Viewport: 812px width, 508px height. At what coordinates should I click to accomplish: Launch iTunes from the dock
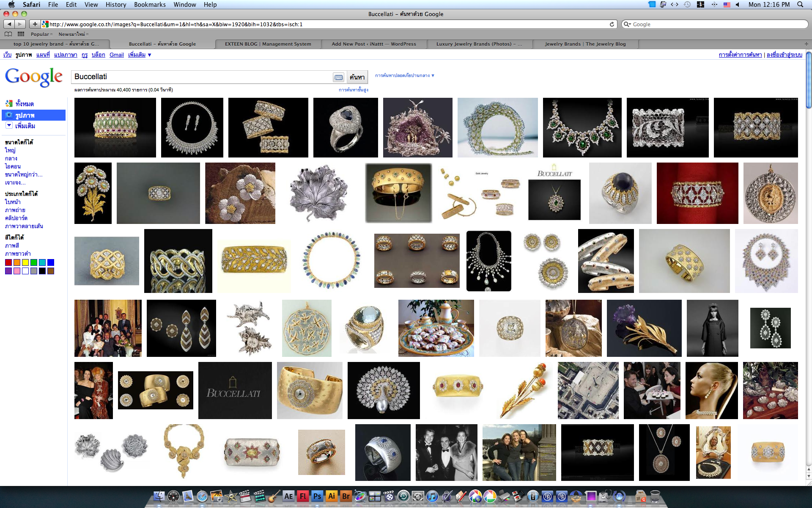432,496
